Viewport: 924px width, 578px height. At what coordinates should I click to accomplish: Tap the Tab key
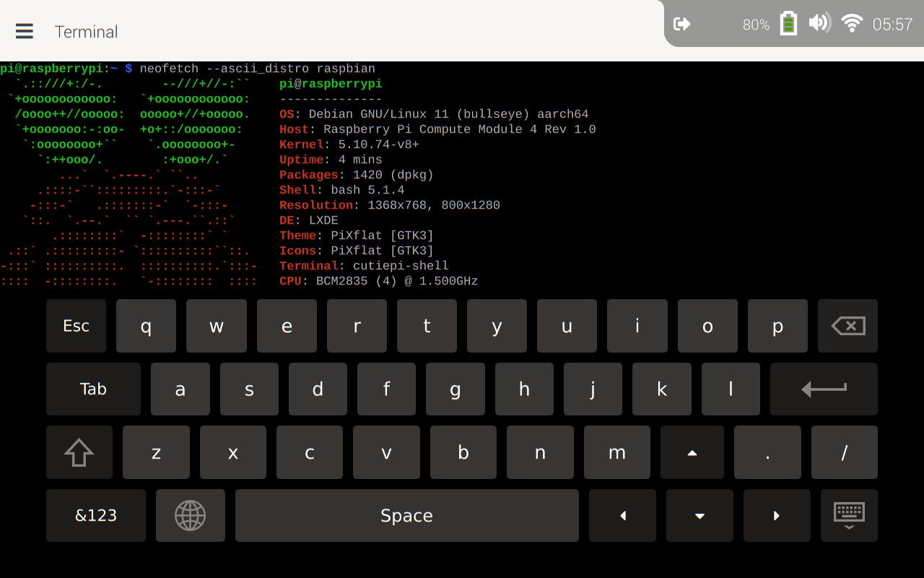(93, 389)
